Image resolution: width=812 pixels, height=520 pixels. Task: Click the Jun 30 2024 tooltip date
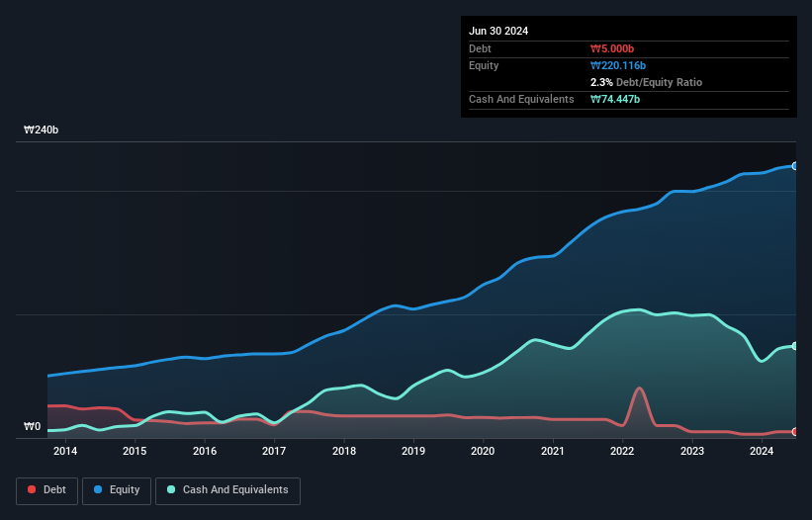(498, 31)
